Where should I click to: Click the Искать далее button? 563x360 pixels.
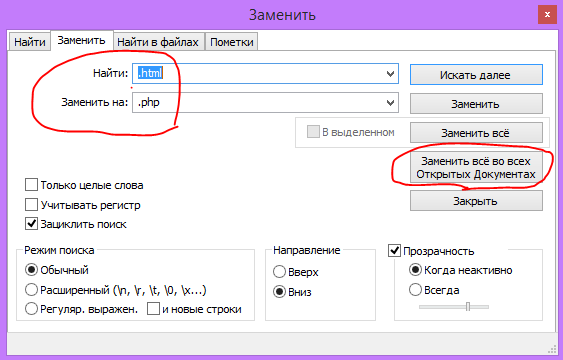point(476,75)
